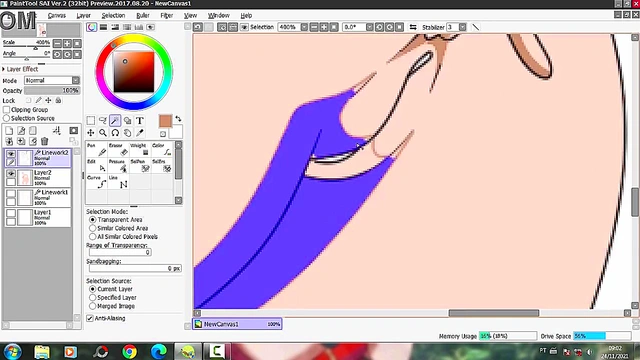Select the Rotate view tool
Screen dimensions: 640x360
coord(115,133)
